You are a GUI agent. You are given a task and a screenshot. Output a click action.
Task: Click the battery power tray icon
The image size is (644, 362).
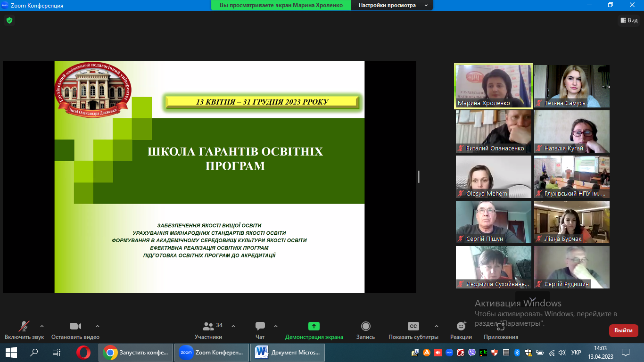[x=540, y=352]
